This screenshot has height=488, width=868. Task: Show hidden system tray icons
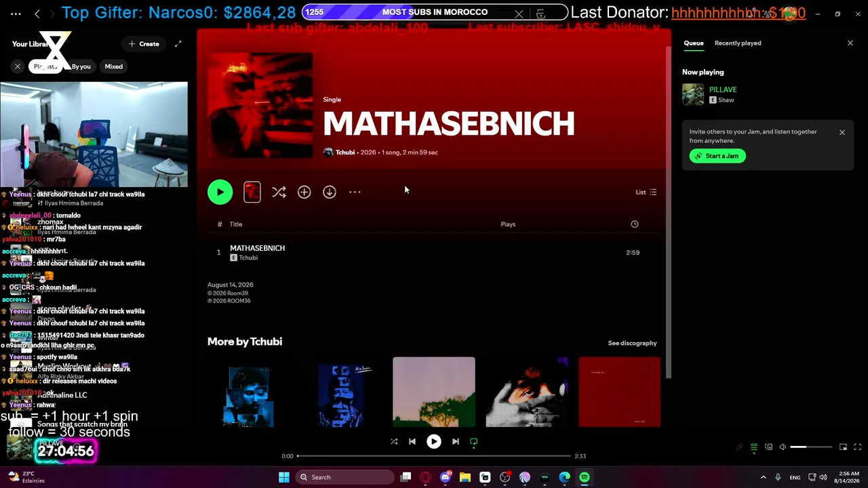tap(763, 477)
